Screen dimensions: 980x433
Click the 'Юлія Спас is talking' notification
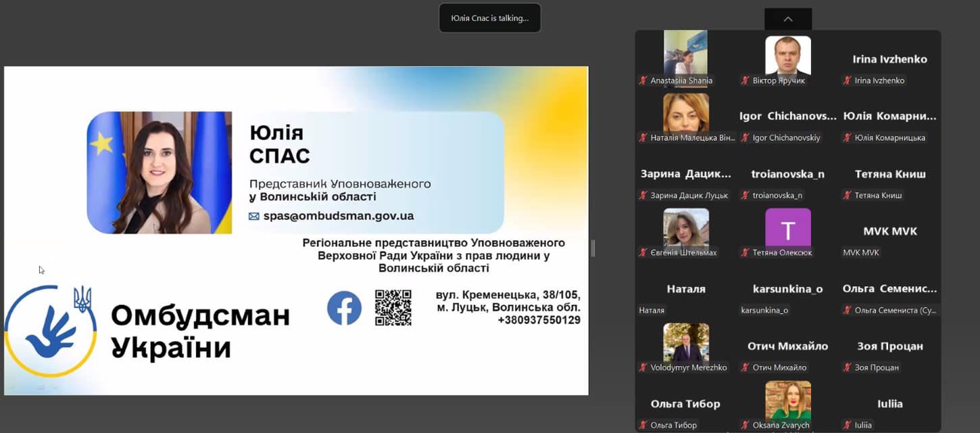pyautogui.click(x=489, y=18)
